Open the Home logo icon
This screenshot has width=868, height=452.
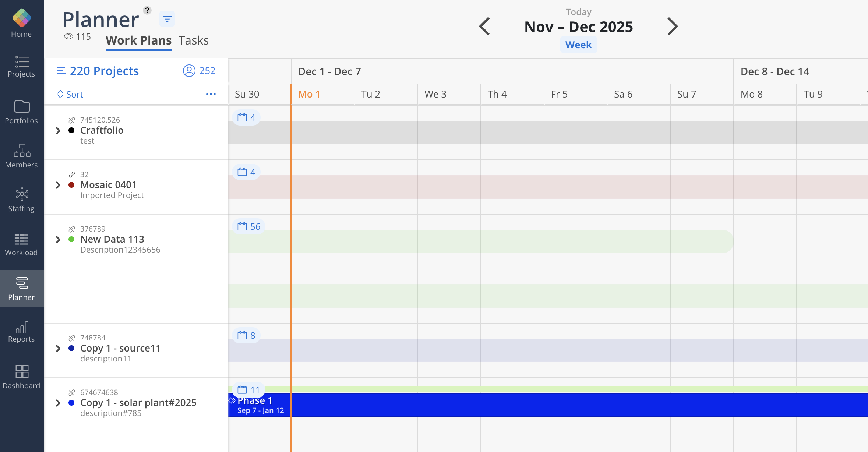tap(21, 18)
